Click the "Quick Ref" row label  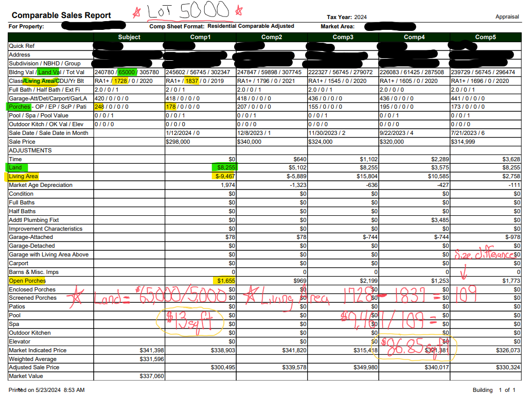(x=22, y=46)
